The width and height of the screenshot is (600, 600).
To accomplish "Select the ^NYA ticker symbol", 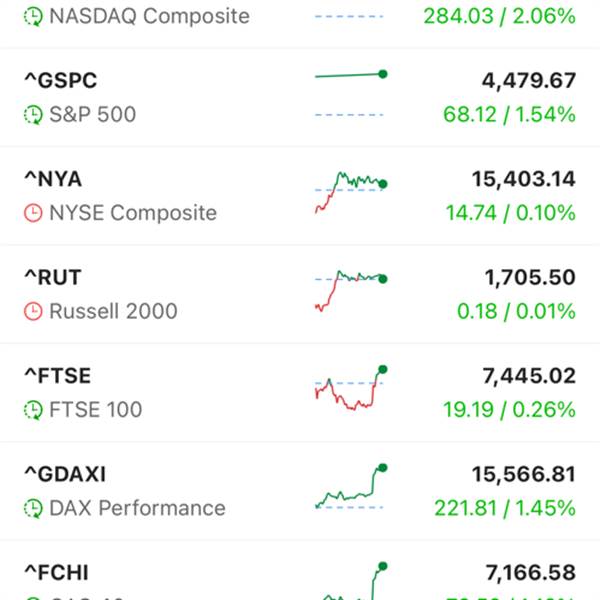I will coord(54,179).
